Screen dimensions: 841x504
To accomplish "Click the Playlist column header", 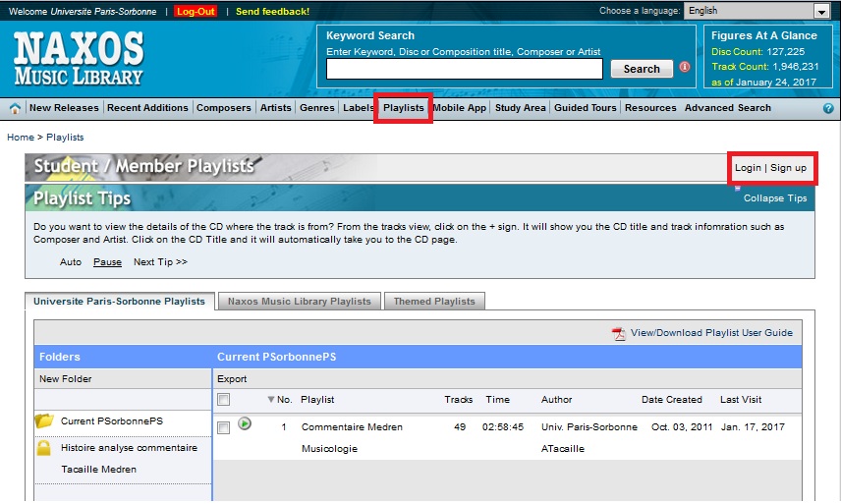I will point(317,400).
